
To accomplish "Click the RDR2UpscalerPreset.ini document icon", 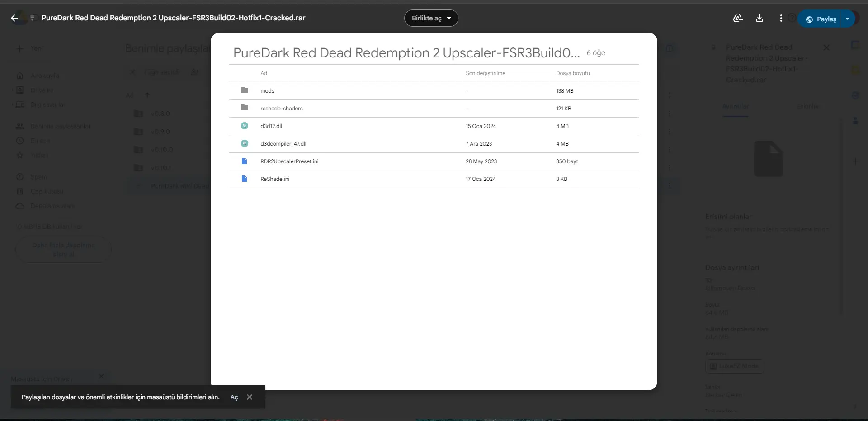I will [245, 161].
